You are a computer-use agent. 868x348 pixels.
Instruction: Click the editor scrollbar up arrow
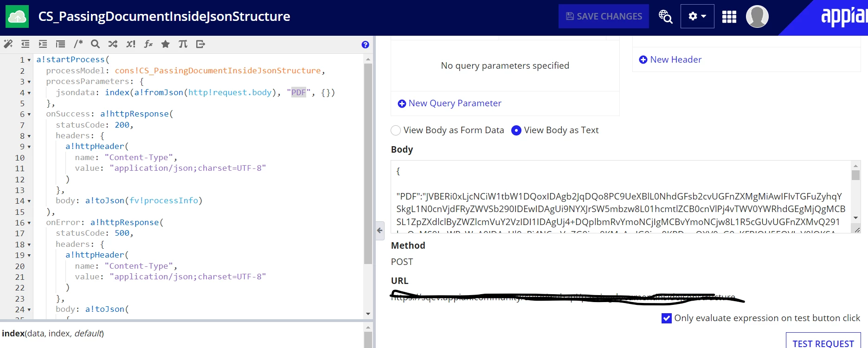point(368,59)
